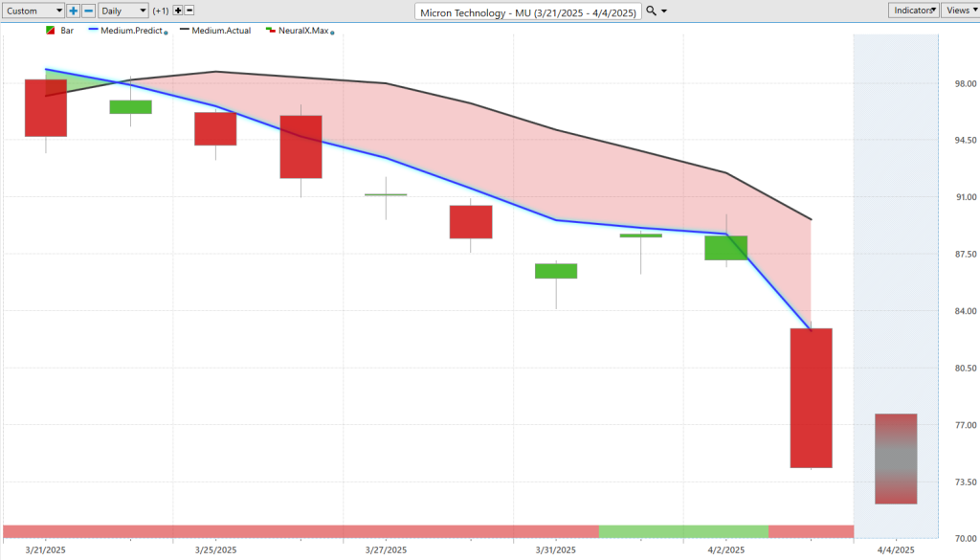Click the black minus forecast decrement button
The height and width of the screenshot is (560, 980).
coord(189,11)
